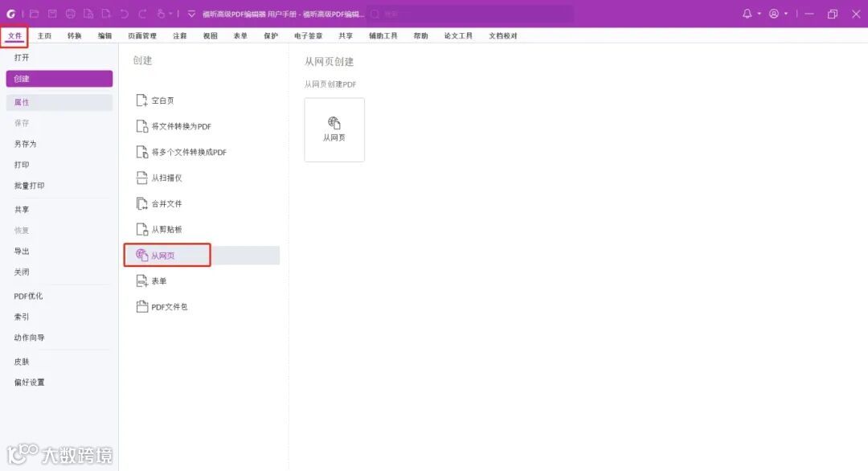Switch to the 共享 ribbon tab
Screen dimensions: 868x471
click(346, 36)
